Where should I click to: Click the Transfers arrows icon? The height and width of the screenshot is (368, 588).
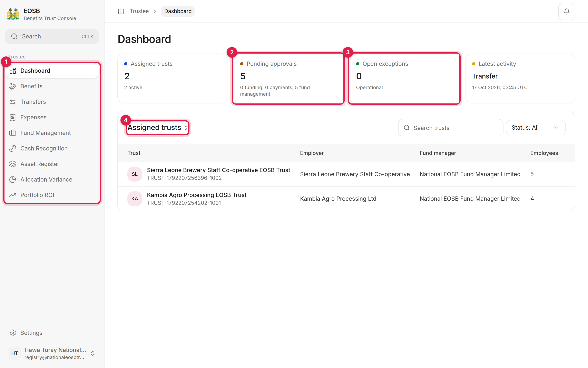[x=13, y=102]
